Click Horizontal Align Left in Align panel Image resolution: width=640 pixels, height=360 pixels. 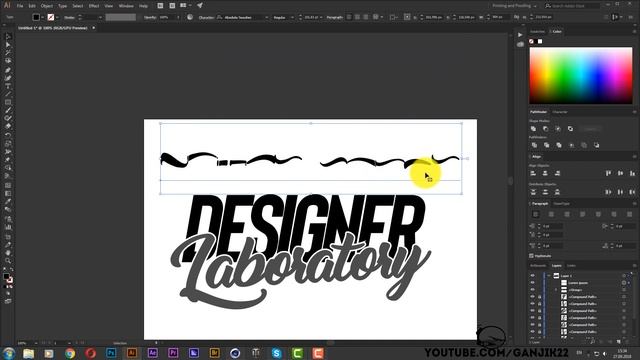pos(533,173)
